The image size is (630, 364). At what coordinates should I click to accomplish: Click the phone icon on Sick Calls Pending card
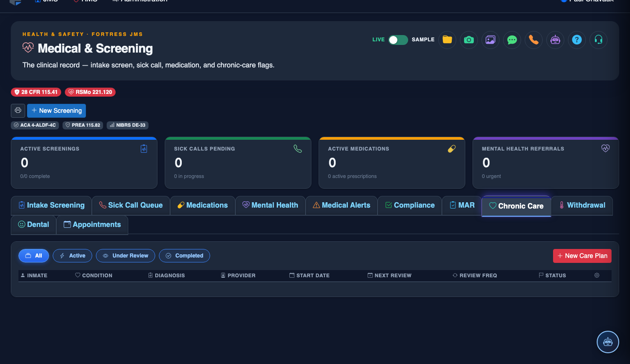click(x=298, y=149)
